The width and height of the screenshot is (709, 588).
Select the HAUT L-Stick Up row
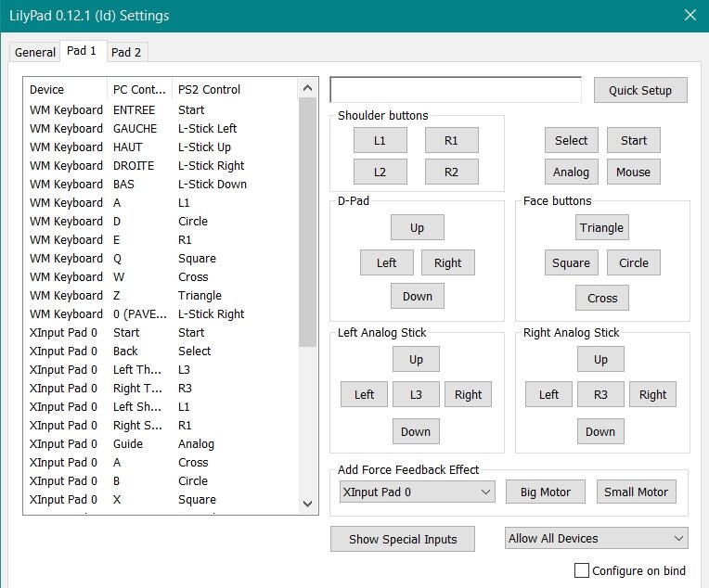tap(161, 147)
